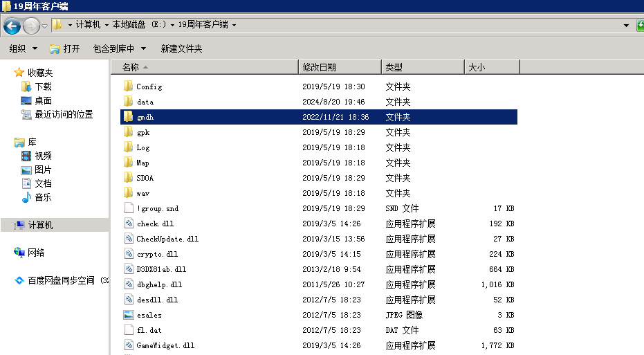644x355 pixels.
Task: Select 19周年客户端 breadcrumb segment
Action: pyautogui.click(x=203, y=25)
